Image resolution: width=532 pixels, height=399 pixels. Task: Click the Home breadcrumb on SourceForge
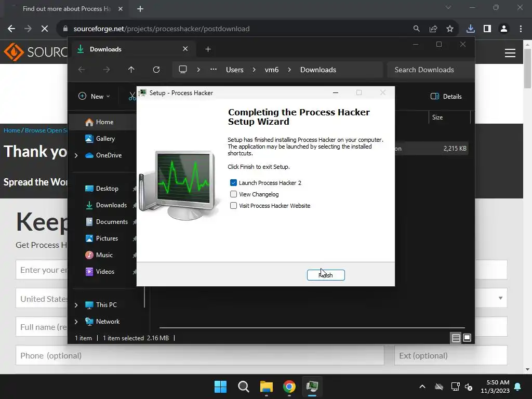(12, 130)
